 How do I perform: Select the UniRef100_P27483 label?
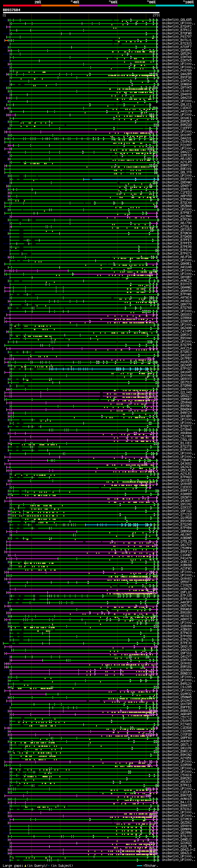click(x=177, y=725)
